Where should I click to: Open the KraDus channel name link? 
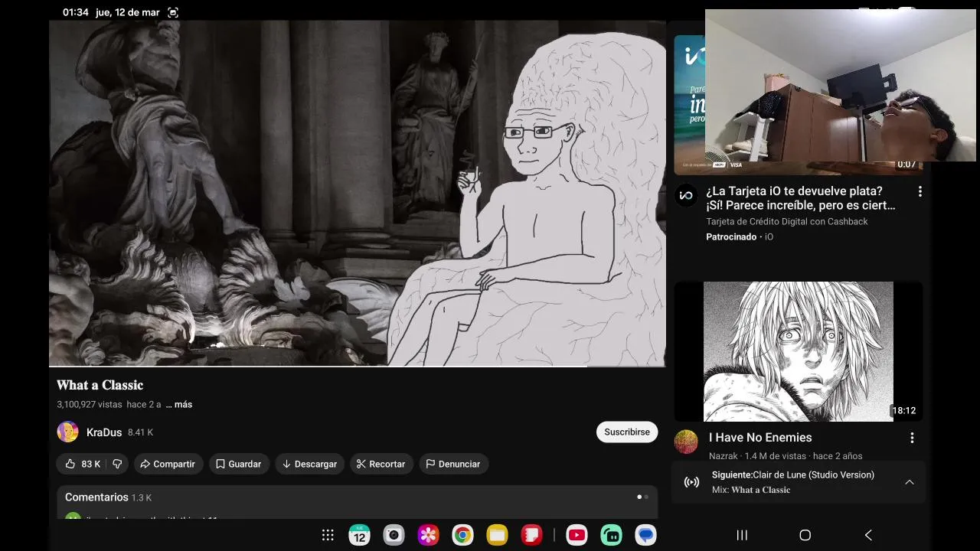[104, 432]
